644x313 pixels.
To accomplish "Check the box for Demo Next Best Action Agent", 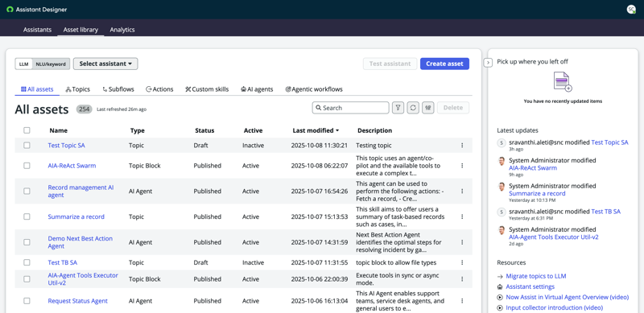I will click(x=27, y=242).
